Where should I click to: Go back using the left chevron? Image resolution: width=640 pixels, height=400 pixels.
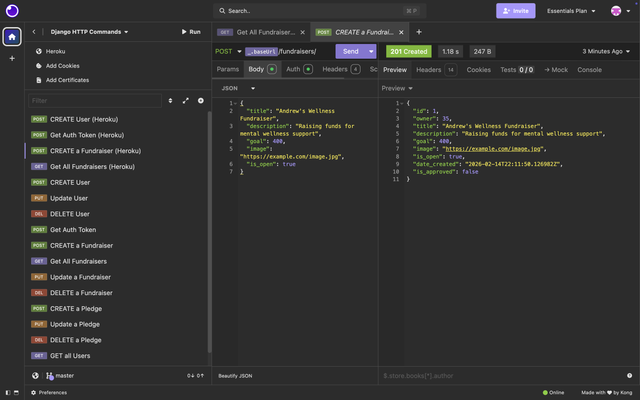pos(34,32)
